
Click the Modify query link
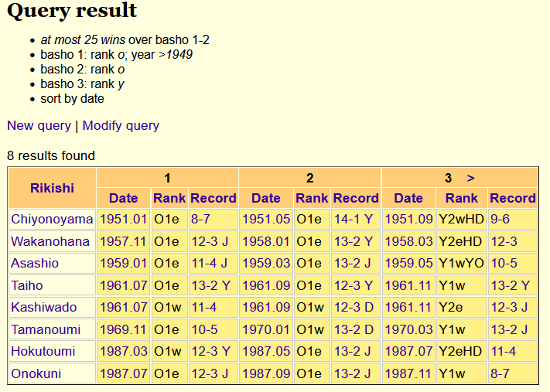pyautogui.click(x=121, y=125)
